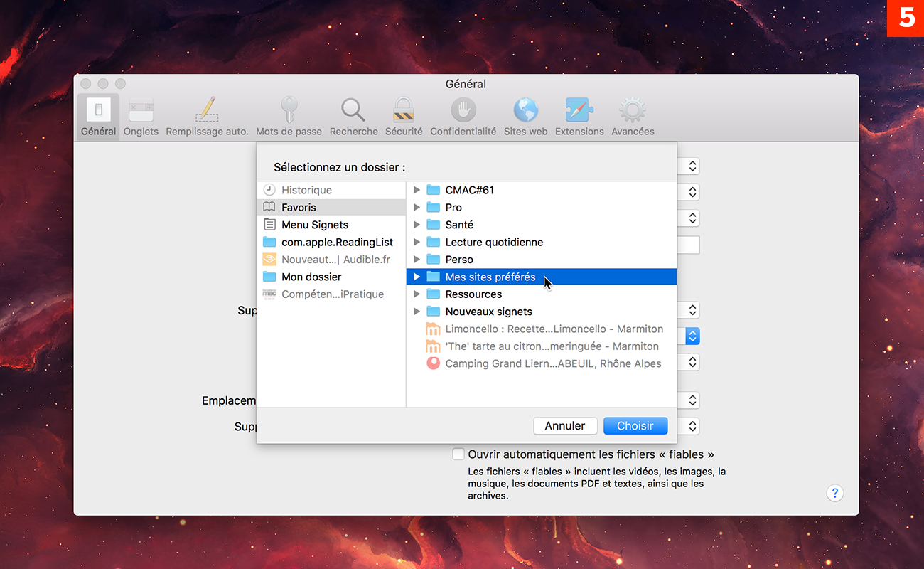
Task: Click 'The' tarte au citron bookmark text
Action: 552,346
